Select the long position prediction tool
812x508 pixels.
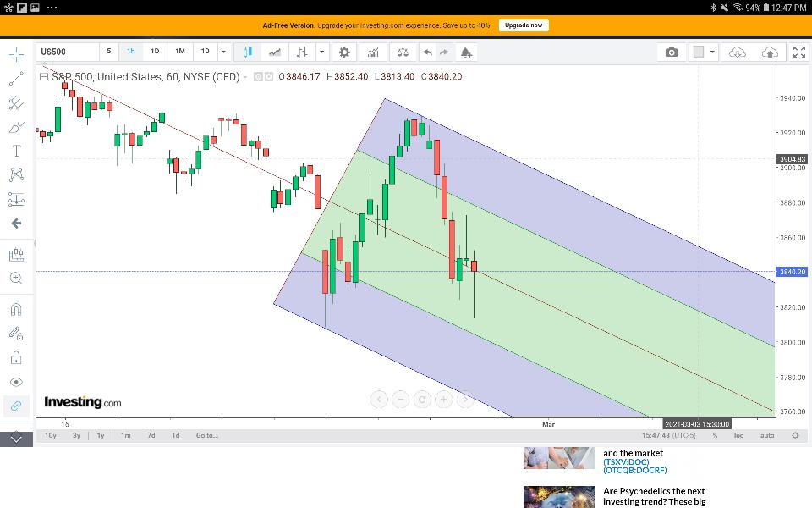(x=16, y=199)
